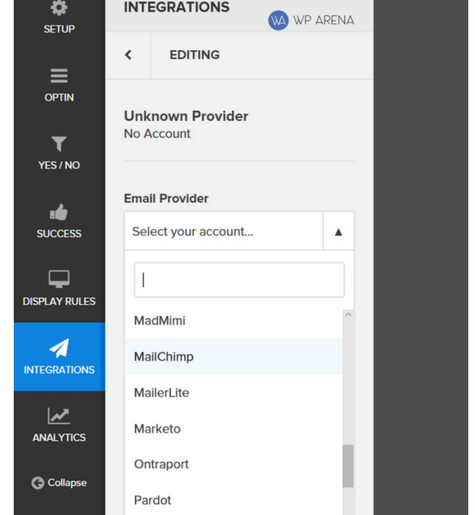
Task: Open the Setup gear icon
Action: tap(59, 7)
